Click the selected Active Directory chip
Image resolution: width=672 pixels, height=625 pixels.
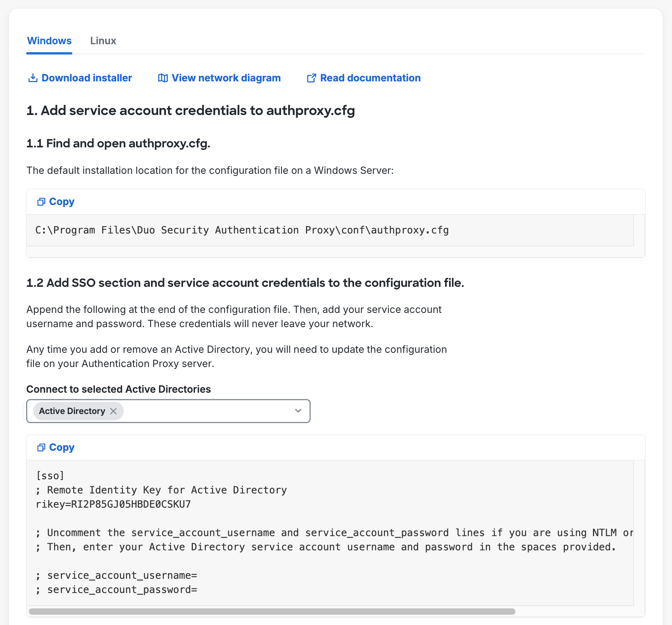(x=70, y=411)
